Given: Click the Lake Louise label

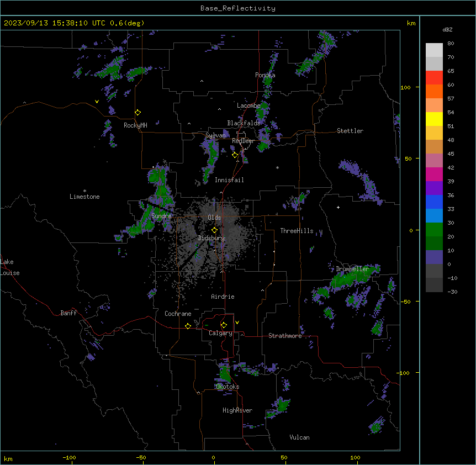Looking at the screenshot, I should 10,267.
